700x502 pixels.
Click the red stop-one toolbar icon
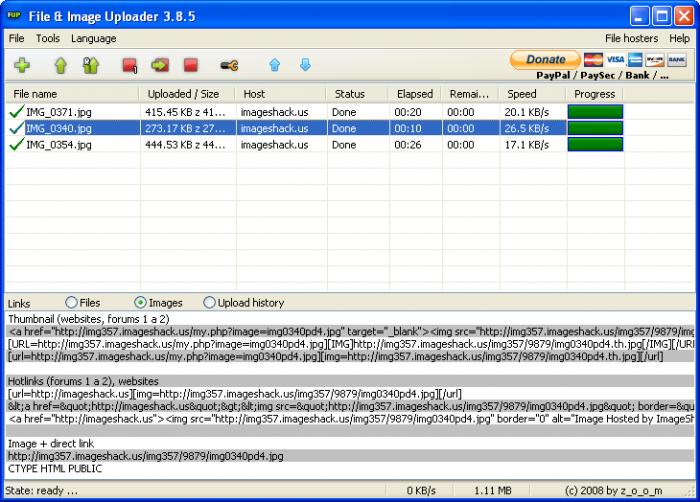130,66
